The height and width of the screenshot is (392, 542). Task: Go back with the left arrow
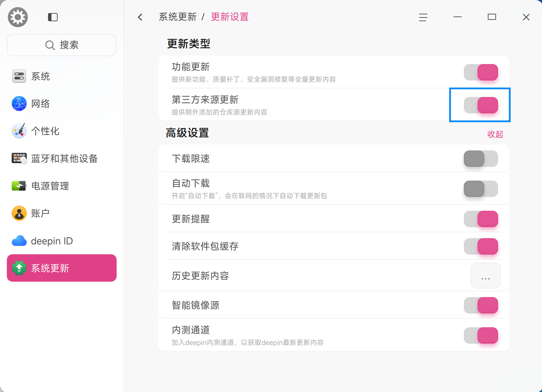[140, 17]
